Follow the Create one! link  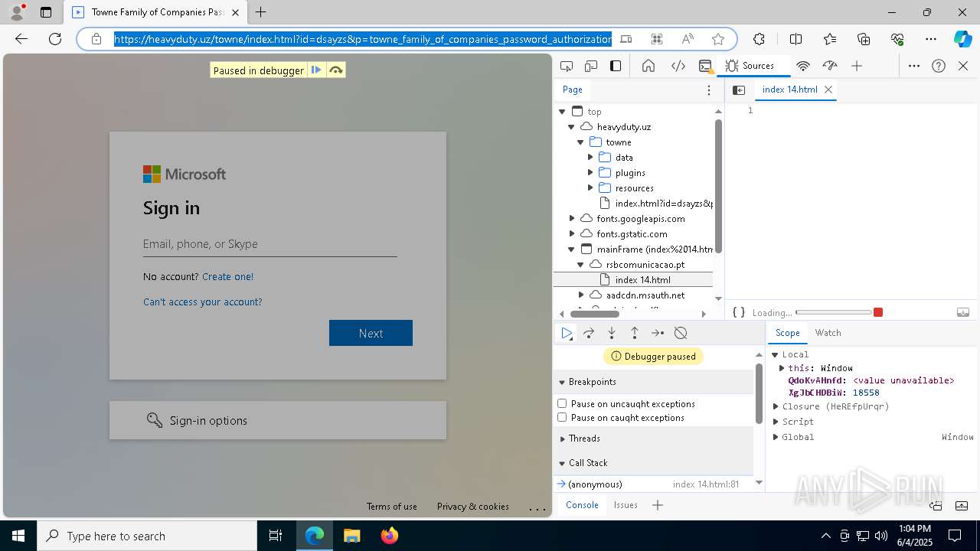(x=227, y=276)
